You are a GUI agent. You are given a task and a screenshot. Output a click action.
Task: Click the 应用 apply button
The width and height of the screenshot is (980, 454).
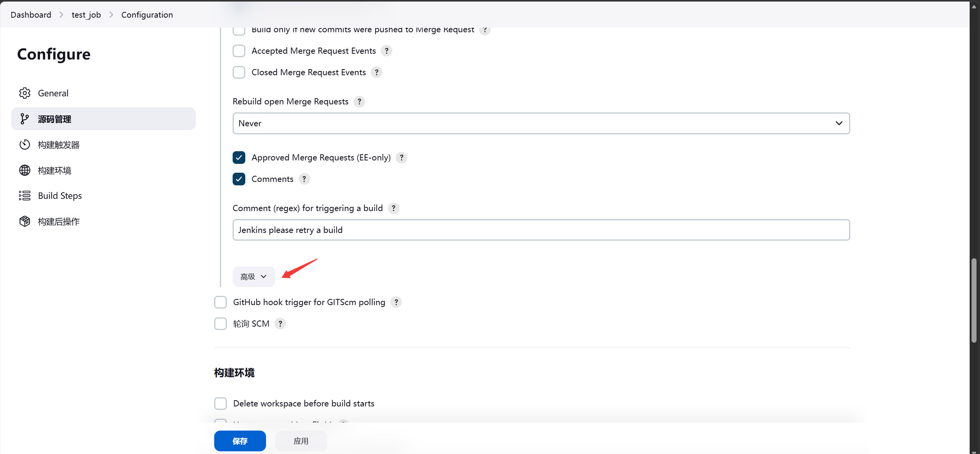tap(301, 441)
